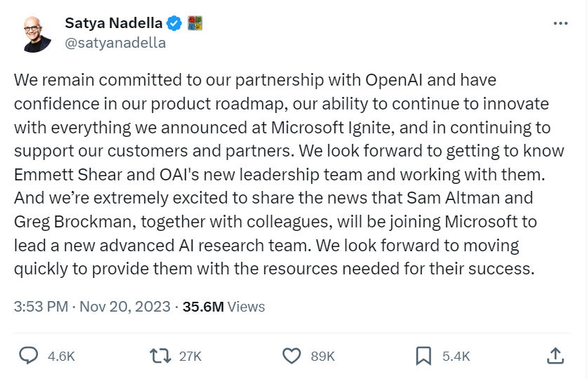Click the 4.6K replies count

pyautogui.click(x=61, y=357)
